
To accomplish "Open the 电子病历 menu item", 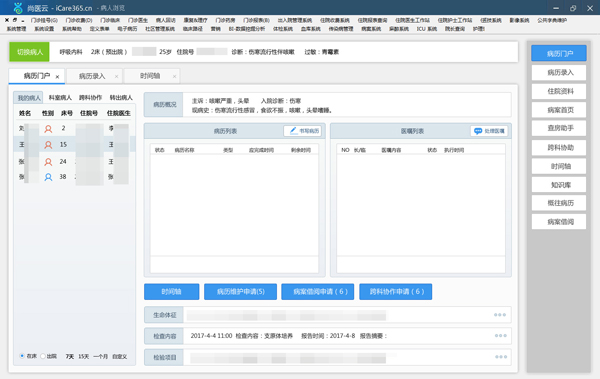I will coord(127,29).
